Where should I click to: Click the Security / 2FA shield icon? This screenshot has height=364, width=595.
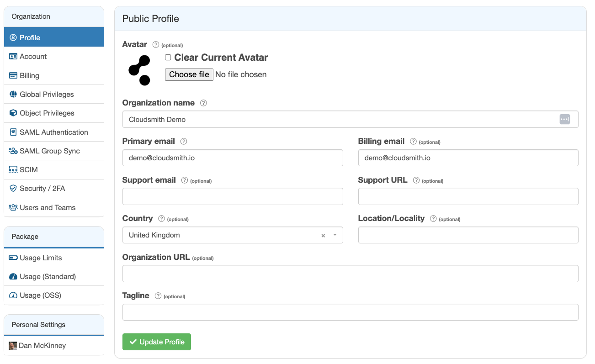coord(13,189)
